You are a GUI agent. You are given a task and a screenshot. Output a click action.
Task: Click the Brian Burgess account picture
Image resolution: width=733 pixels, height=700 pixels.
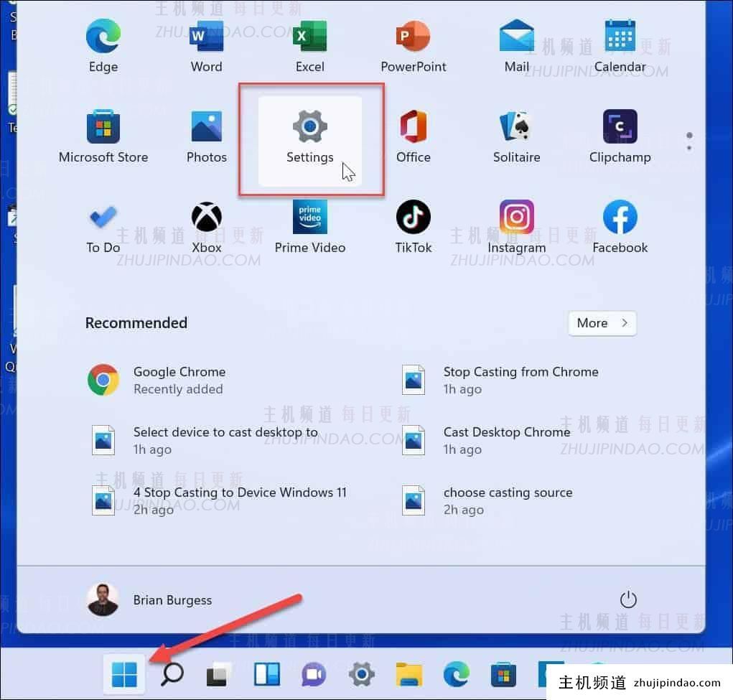tap(103, 600)
